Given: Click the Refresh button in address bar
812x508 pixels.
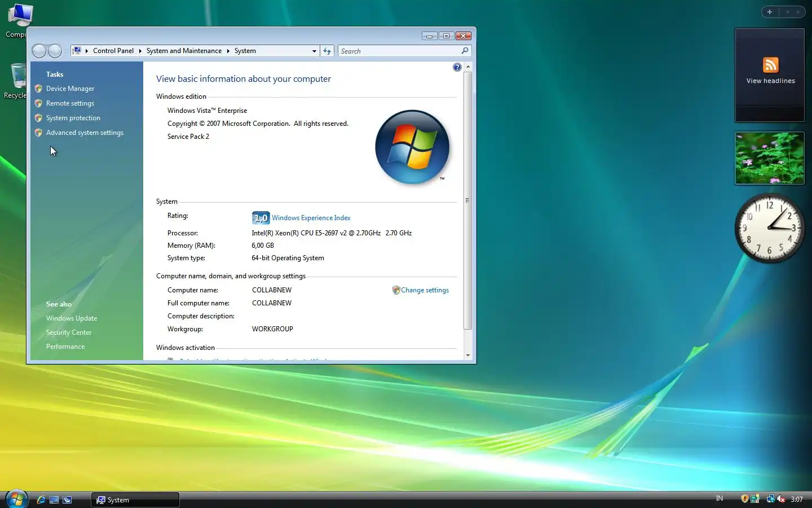Looking at the screenshot, I should pyautogui.click(x=327, y=51).
